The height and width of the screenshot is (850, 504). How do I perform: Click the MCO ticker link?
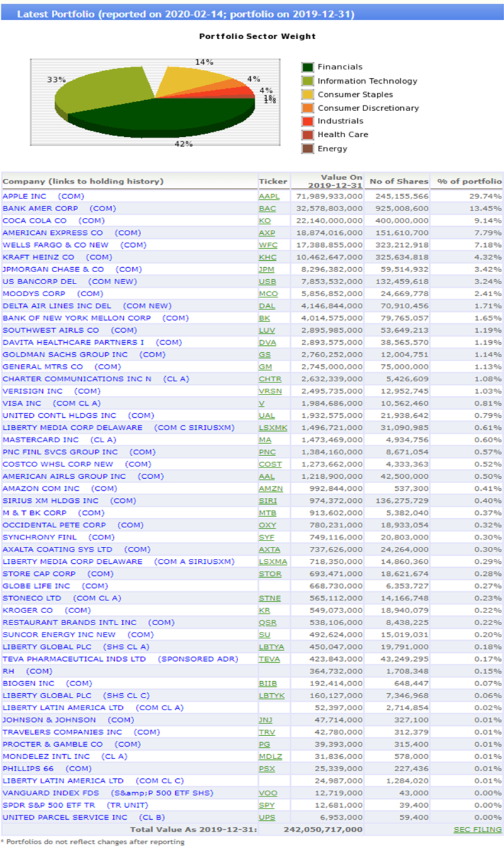(268, 294)
